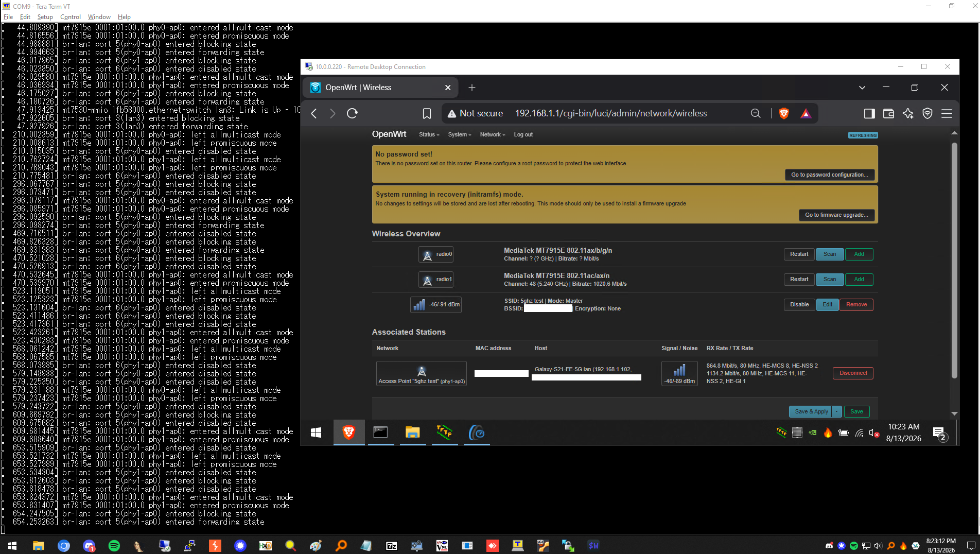This screenshot has width=980, height=554.
Task: Open File Explorer on host taskbar
Action: [x=39, y=546]
